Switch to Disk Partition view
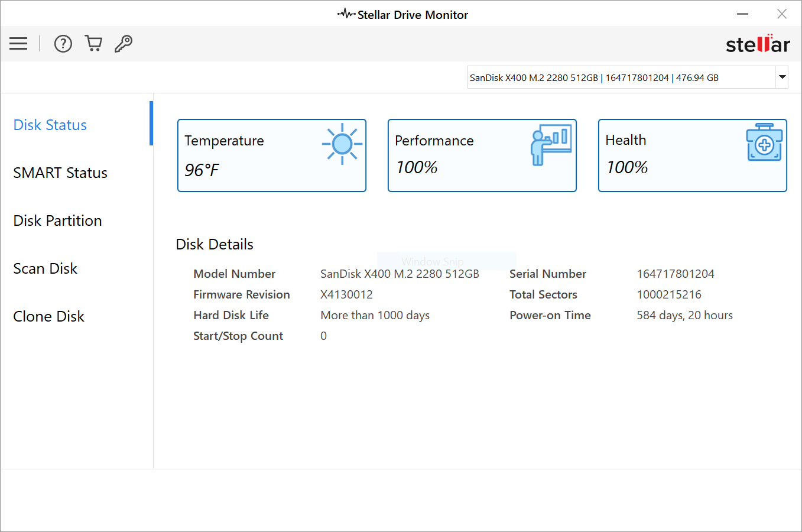This screenshot has width=802, height=532. click(x=57, y=220)
